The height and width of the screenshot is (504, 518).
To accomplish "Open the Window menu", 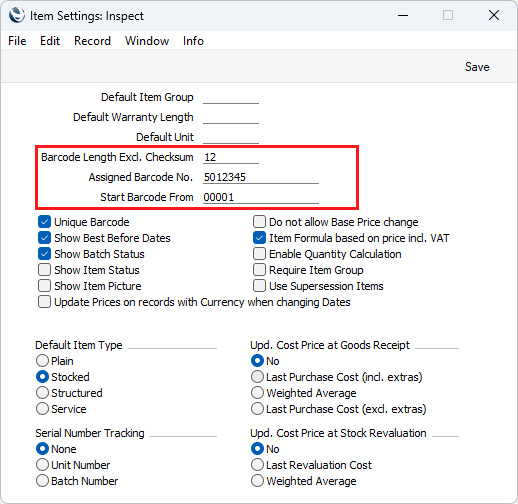I will click(x=147, y=41).
